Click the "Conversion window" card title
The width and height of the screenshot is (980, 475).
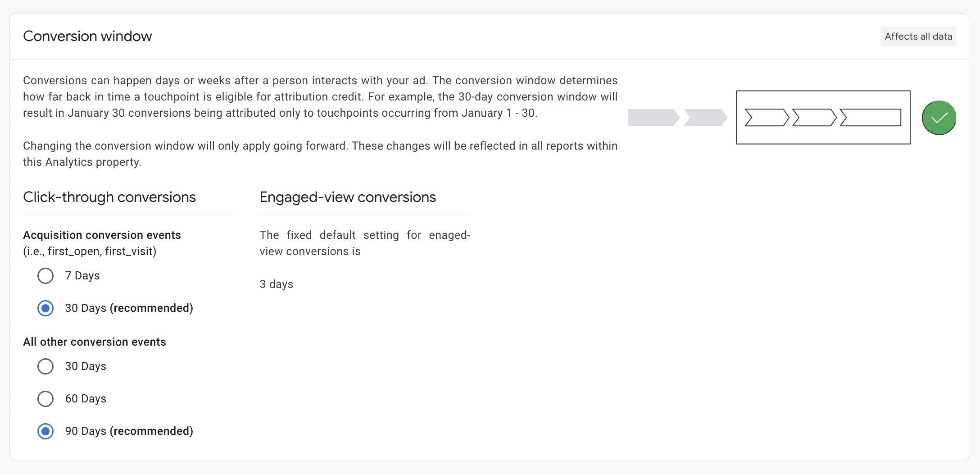click(x=87, y=36)
